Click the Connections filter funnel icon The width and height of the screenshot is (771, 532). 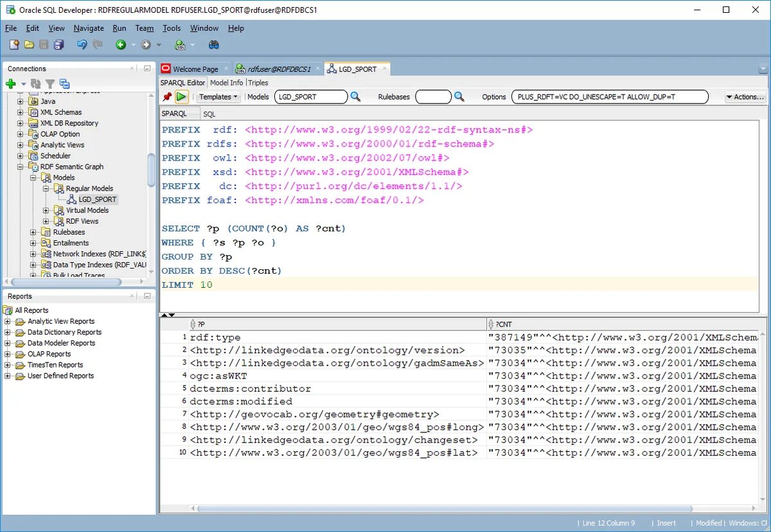[x=49, y=84]
